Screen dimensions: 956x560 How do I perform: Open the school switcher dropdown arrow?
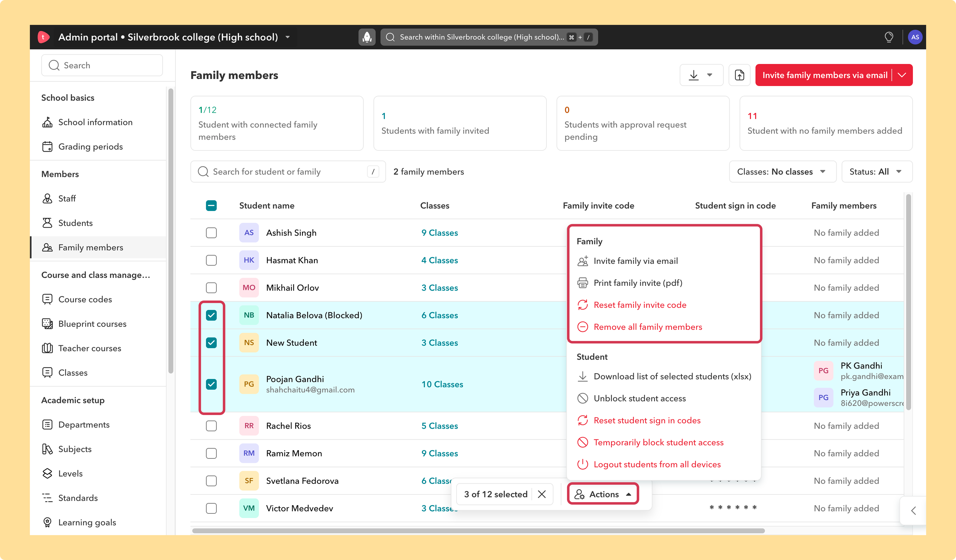288,37
